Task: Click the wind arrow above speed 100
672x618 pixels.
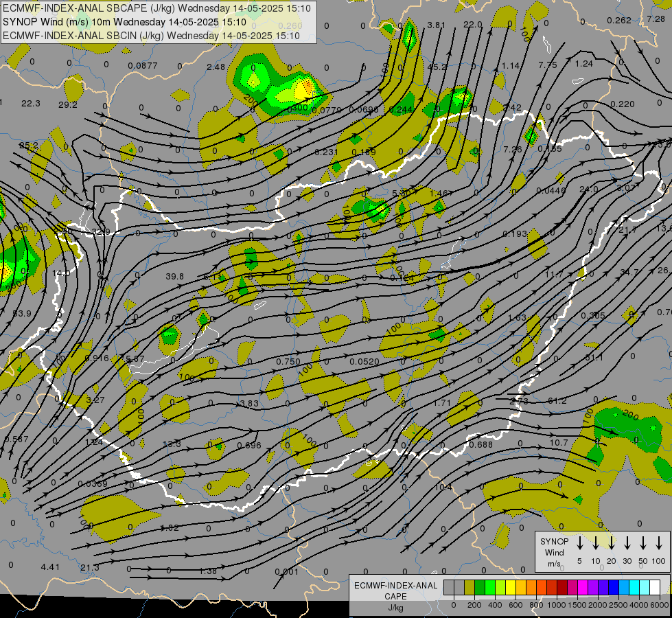Action: (x=659, y=543)
